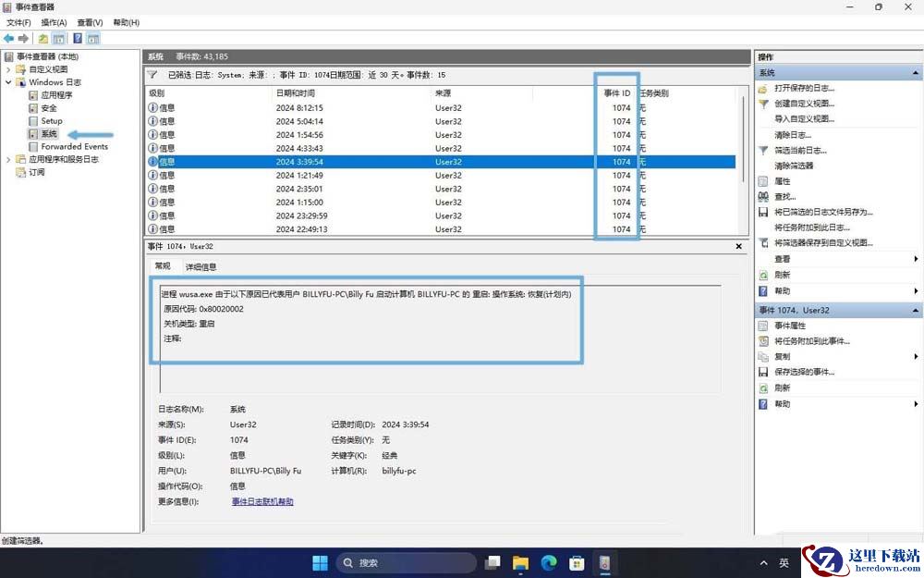924x578 pixels.
Task: Select Forwarded Events in the tree
Action: [x=74, y=146]
